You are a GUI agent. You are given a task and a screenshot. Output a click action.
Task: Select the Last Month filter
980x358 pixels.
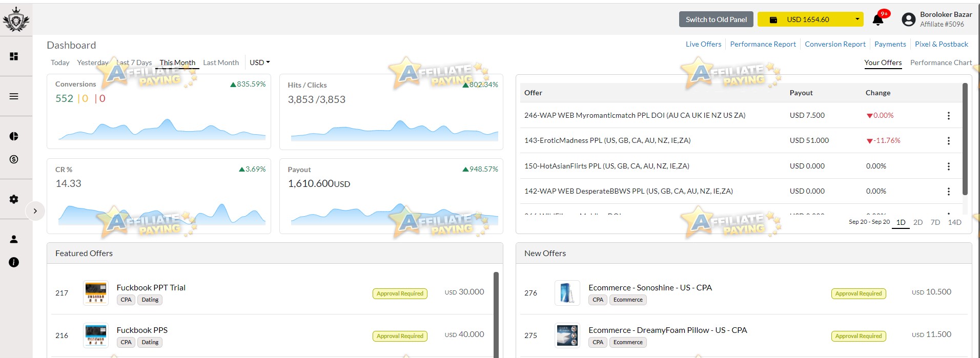coord(221,62)
